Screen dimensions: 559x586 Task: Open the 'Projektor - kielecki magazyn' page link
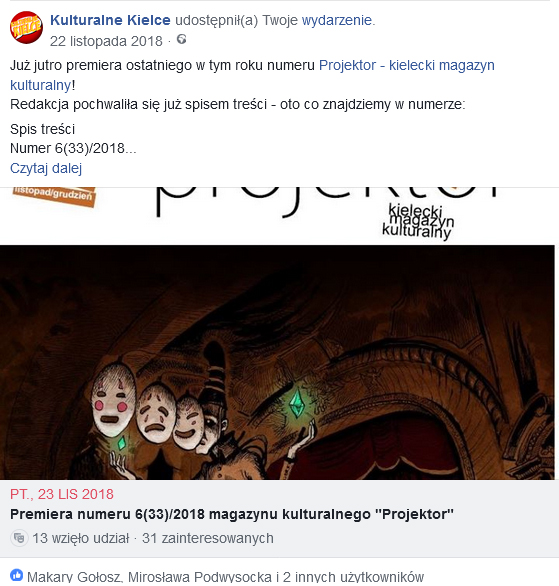407,65
